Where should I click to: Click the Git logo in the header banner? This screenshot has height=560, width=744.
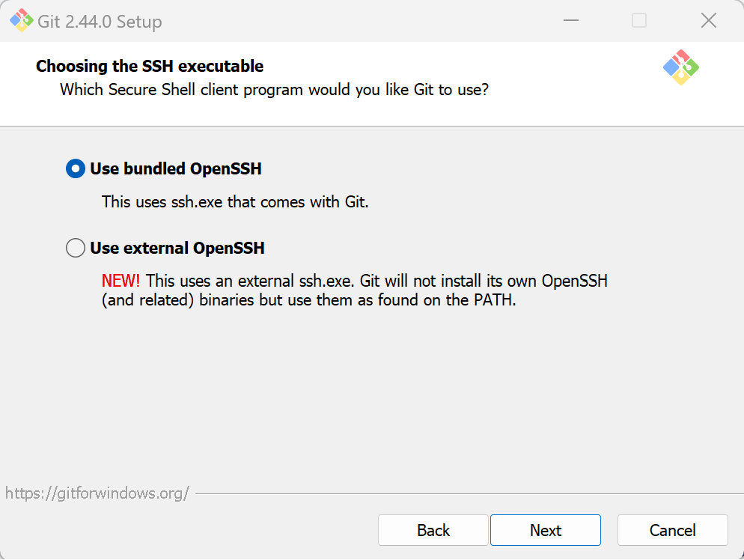tap(681, 67)
